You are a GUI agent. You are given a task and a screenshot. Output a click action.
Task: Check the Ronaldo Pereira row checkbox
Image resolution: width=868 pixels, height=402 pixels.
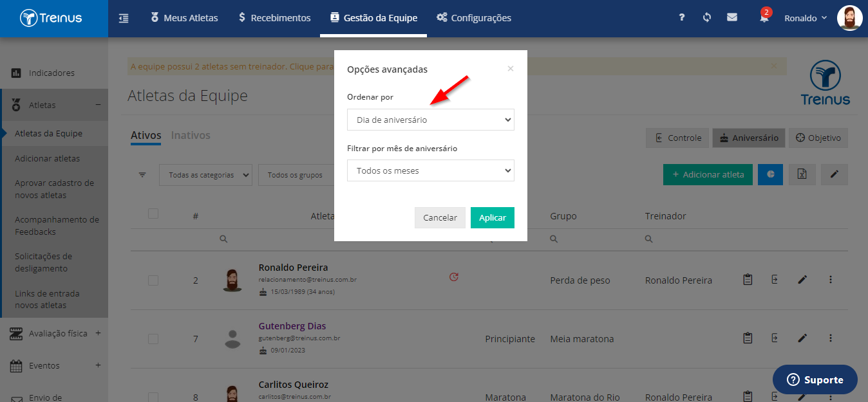pos(153,280)
